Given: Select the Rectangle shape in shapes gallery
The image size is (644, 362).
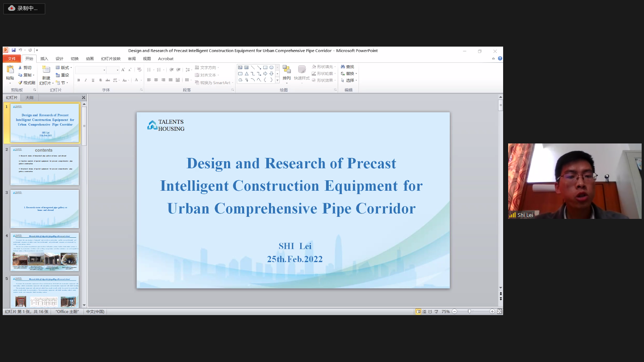Looking at the screenshot, I should click(x=265, y=67).
